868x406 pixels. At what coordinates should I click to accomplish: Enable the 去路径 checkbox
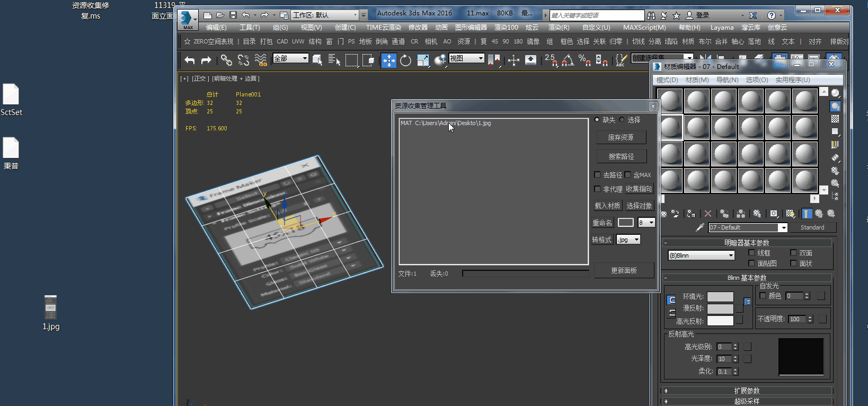click(x=598, y=175)
